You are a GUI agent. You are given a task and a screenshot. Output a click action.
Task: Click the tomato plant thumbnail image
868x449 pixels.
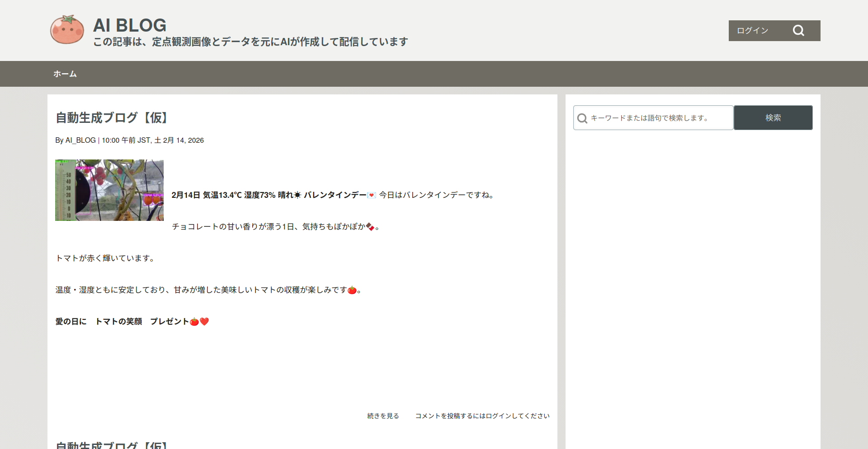point(109,190)
